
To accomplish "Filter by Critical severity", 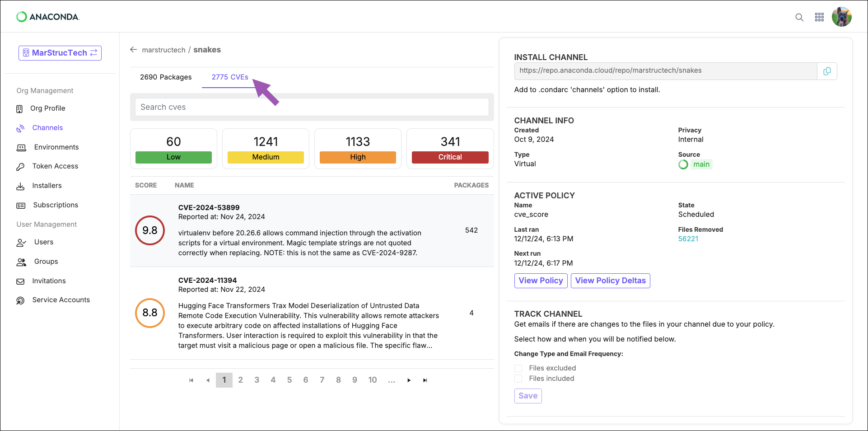I will click(x=450, y=149).
